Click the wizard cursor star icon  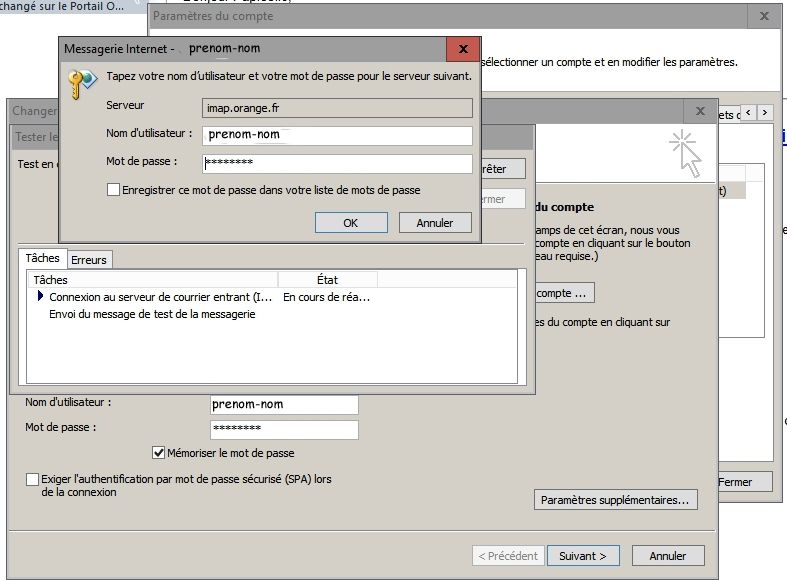click(686, 153)
